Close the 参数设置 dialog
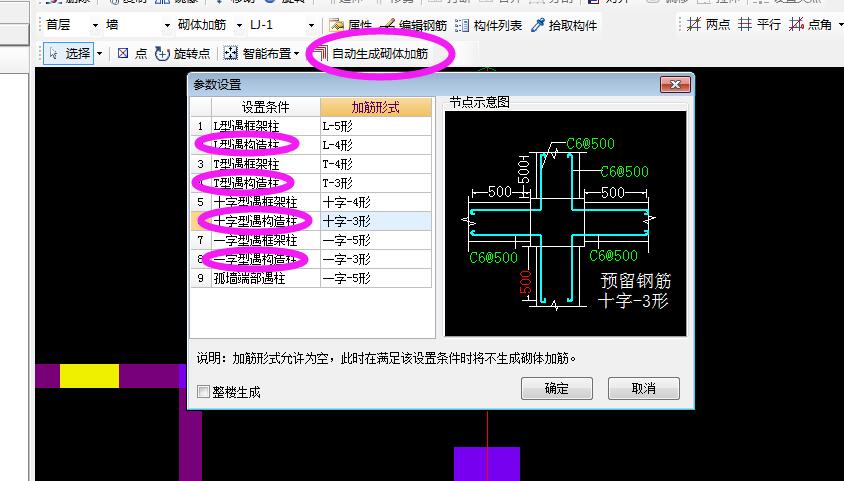This screenshot has height=481, width=844. pyautogui.click(x=675, y=84)
